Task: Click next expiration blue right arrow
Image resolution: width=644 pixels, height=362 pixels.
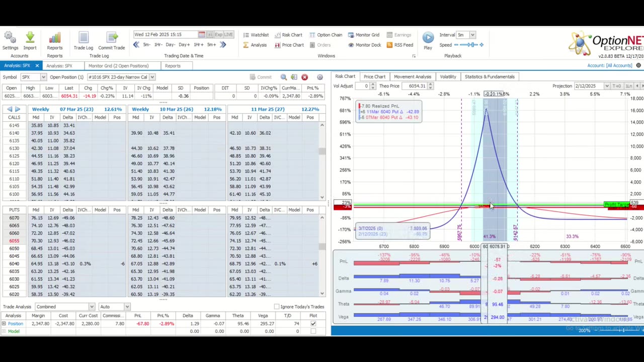Action: click(18, 109)
